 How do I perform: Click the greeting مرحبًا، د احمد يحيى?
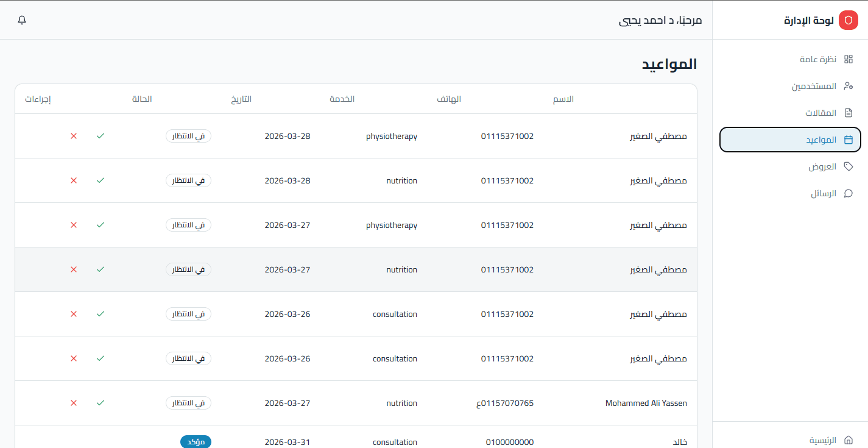[660, 20]
